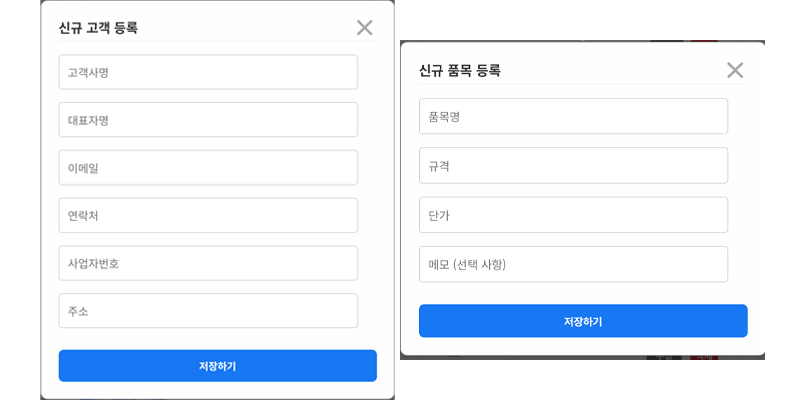Focus the 대표자명 text field
Screen dimensions: 800x400
(x=208, y=120)
